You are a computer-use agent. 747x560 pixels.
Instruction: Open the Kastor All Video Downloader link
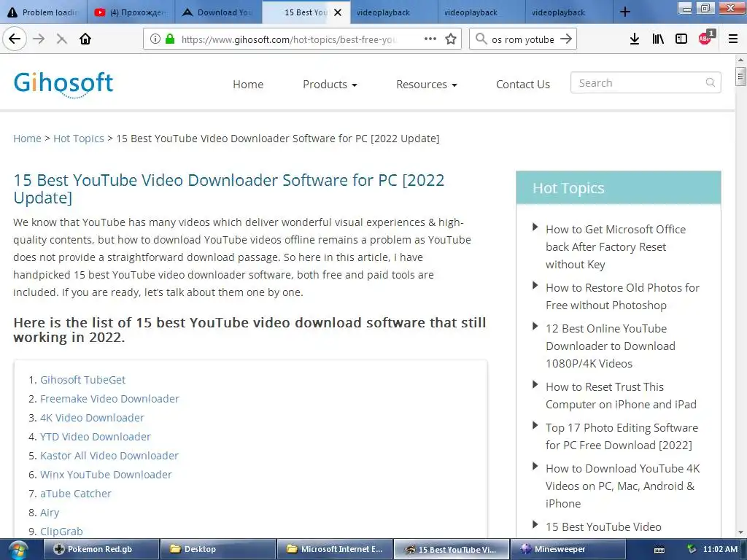(109, 456)
